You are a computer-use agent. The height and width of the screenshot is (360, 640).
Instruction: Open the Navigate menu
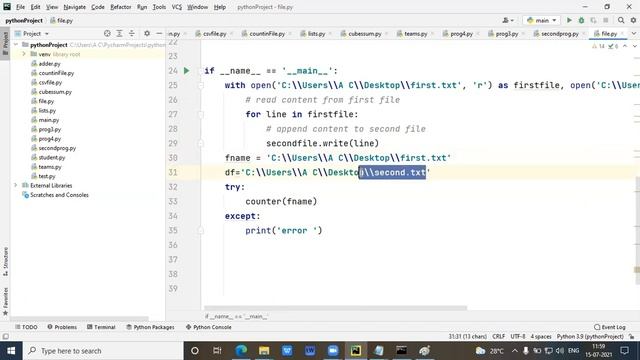coord(75,7)
